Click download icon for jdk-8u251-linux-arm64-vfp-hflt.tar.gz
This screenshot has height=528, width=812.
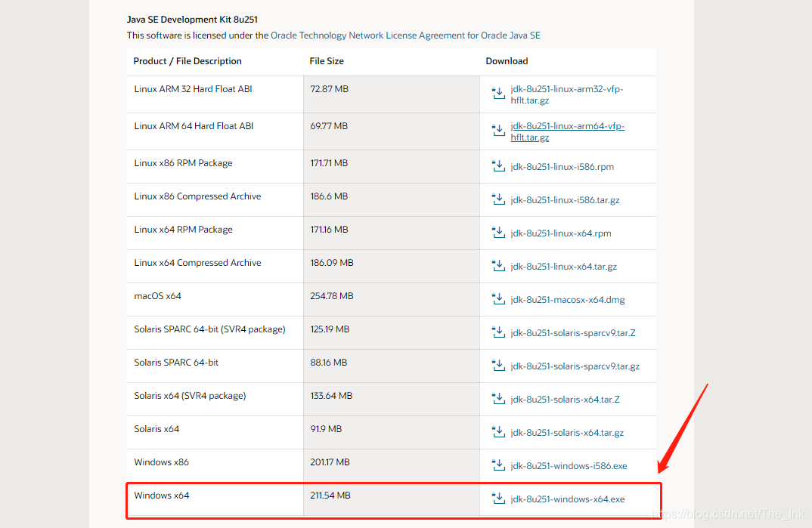coord(498,131)
